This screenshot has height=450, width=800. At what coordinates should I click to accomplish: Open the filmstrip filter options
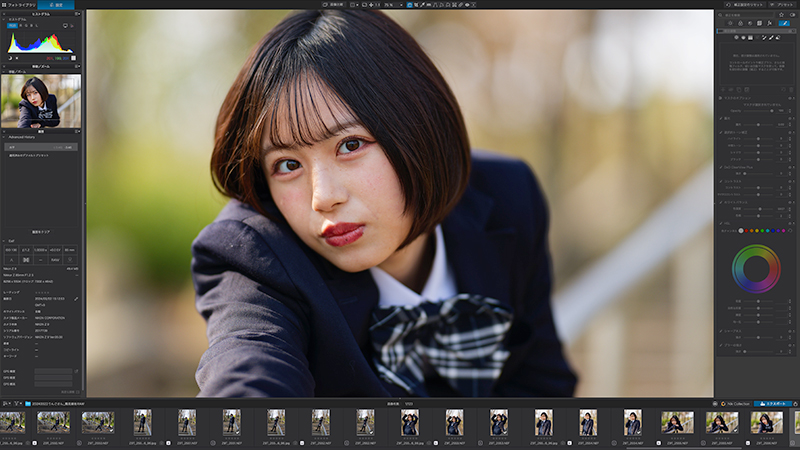(x=17, y=403)
